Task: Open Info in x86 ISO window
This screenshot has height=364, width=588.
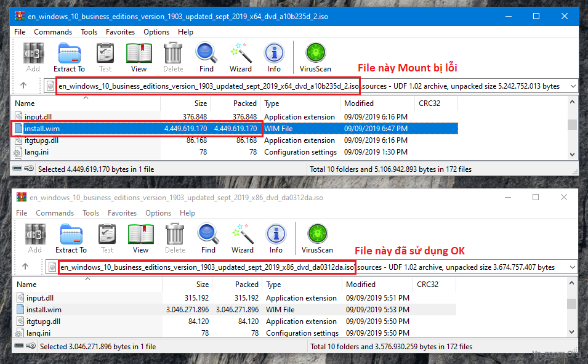Action: pos(276,238)
